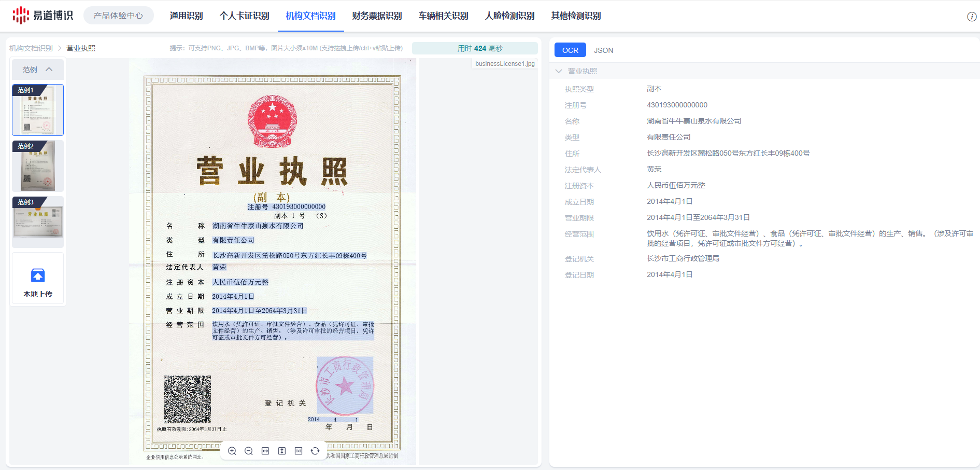Collapse the 范例 samples list
The image size is (980, 470).
click(x=49, y=70)
